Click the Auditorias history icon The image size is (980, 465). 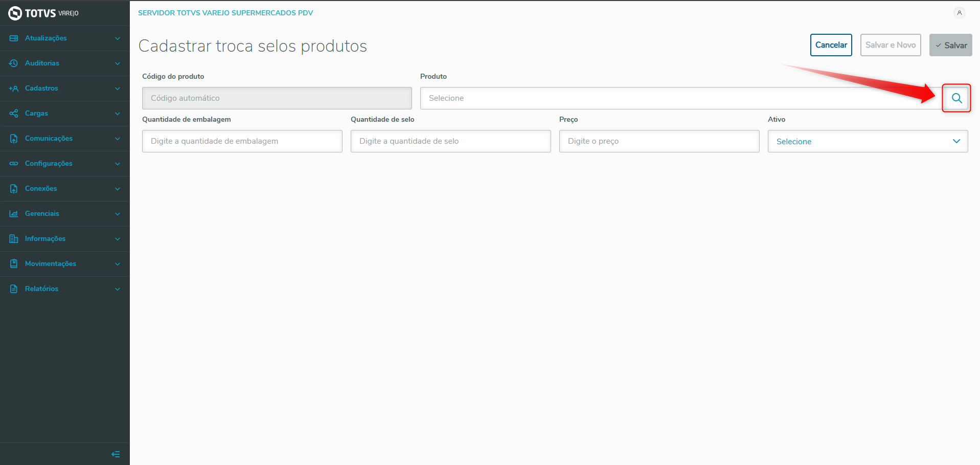[14, 63]
